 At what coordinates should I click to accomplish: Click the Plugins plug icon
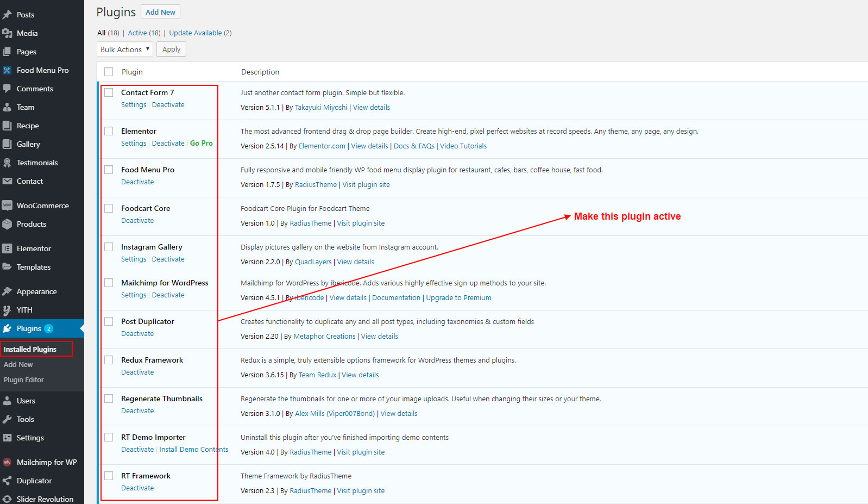[7, 328]
